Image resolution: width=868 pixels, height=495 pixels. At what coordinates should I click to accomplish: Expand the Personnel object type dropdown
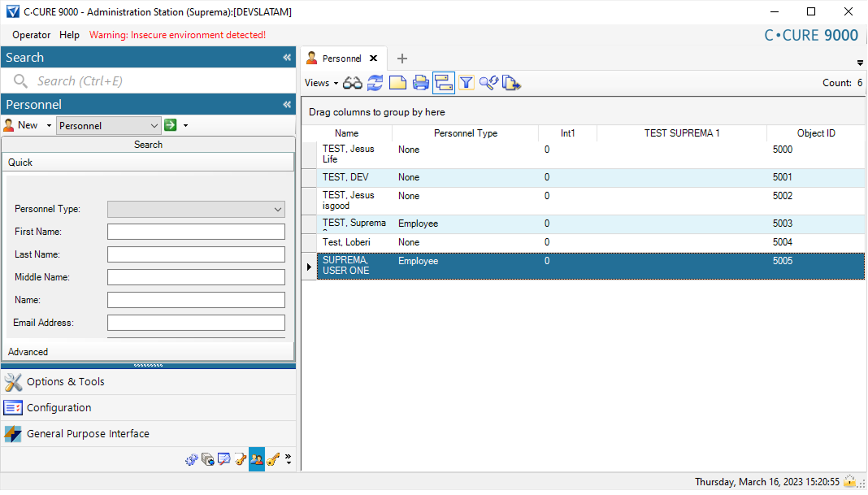154,125
